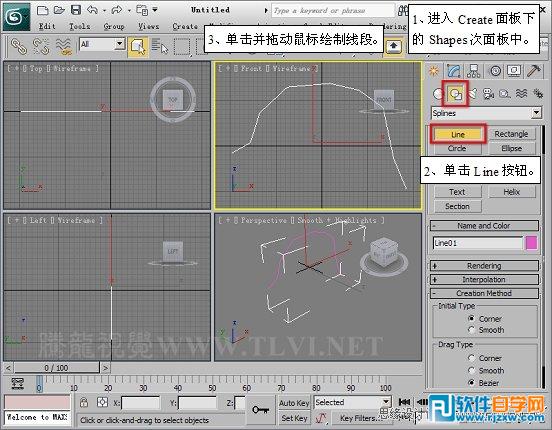Select the Lights category icon
The image size is (552, 430).
(473, 94)
